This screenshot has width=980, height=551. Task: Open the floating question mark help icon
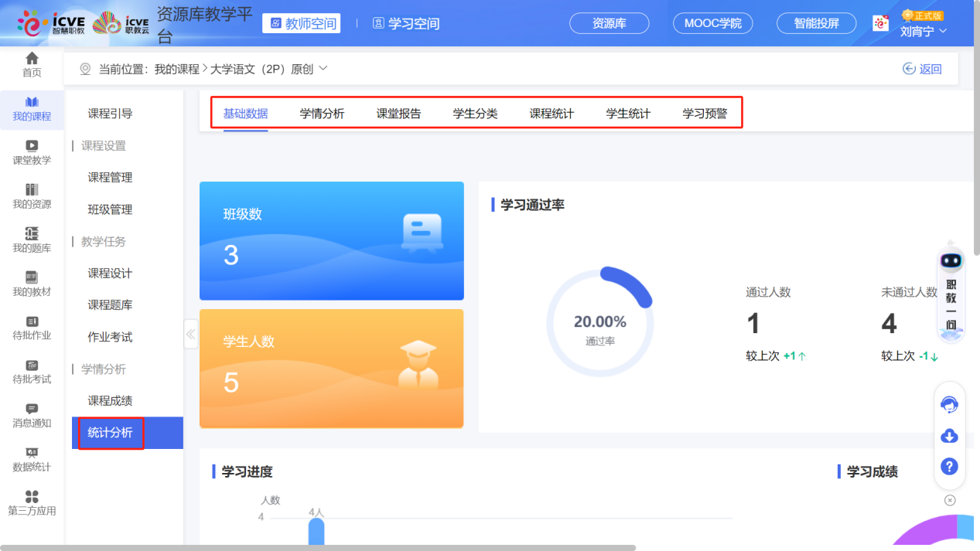click(949, 467)
